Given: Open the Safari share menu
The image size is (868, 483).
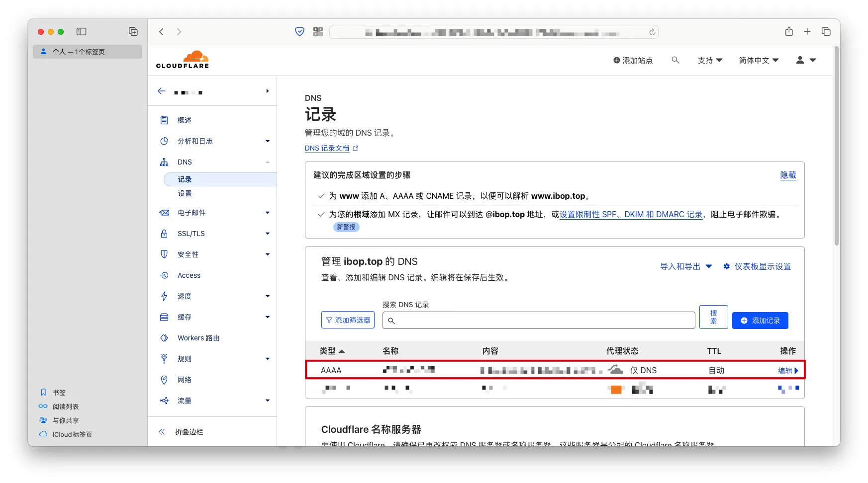Looking at the screenshot, I should [789, 31].
